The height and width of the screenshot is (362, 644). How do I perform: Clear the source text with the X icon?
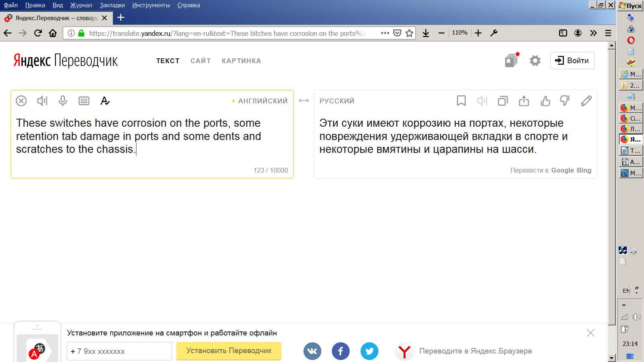pyautogui.click(x=21, y=101)
